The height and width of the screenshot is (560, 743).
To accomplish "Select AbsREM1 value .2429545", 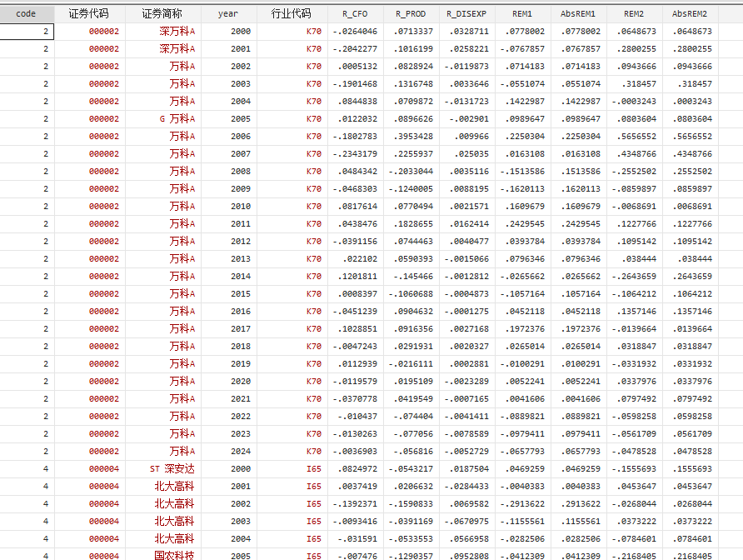I will [581, 224].
